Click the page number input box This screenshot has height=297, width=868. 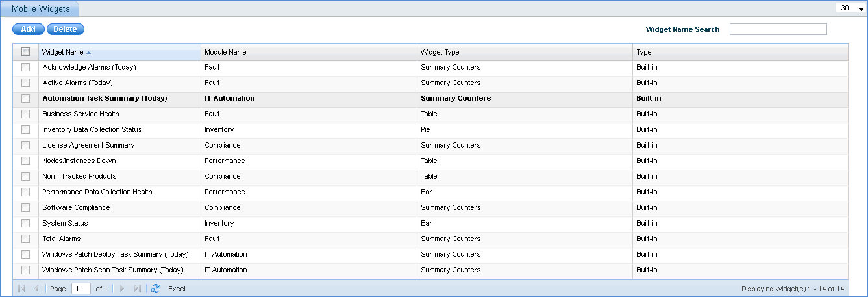click(81, 289)
